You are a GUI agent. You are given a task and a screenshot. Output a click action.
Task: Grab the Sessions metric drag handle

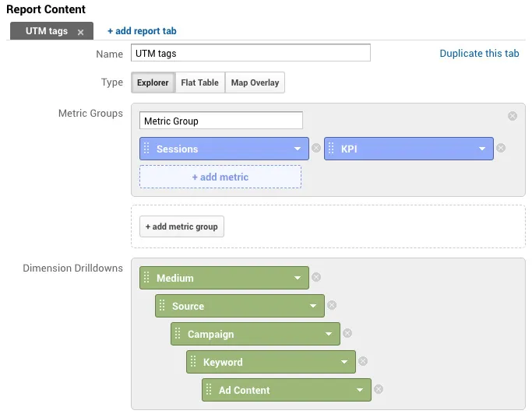(146, 148)
